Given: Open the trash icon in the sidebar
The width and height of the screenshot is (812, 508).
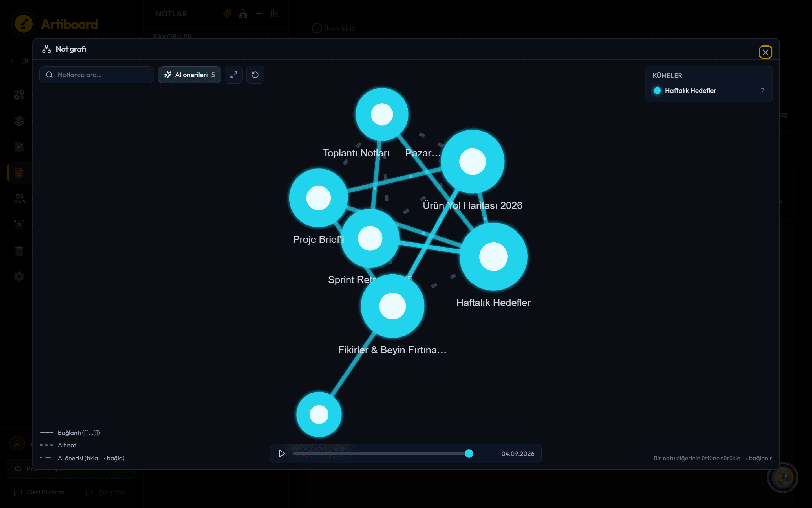Looking at the screenshot, I should click(x=19, y=250).
